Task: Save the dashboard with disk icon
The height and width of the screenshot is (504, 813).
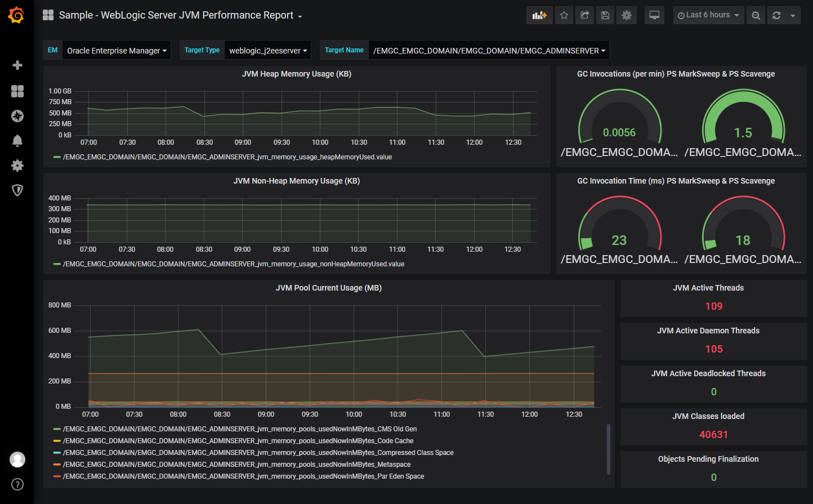Action: pos(605,15)
